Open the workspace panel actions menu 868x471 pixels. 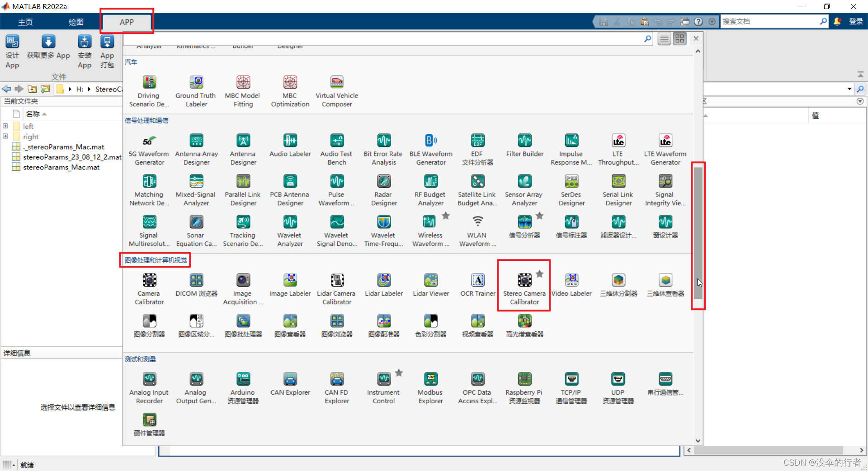click(x=860, y=101)
